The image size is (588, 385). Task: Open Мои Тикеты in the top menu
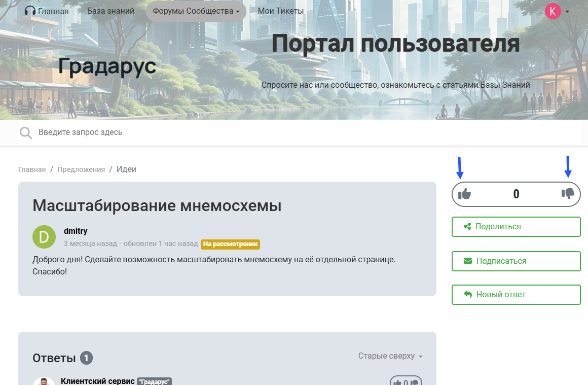point(280,11)
